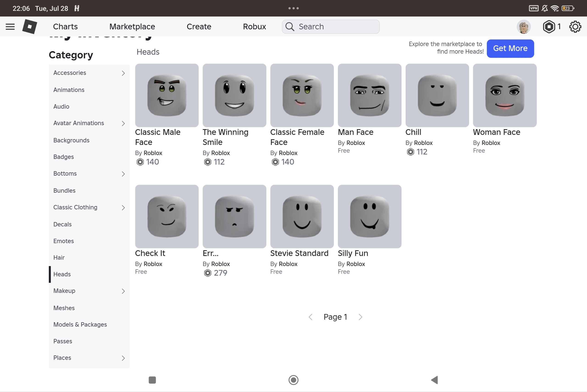Open the Man Face title link
Image resolution: width=587 pixels, height=392 pixels.
[356, 132]
